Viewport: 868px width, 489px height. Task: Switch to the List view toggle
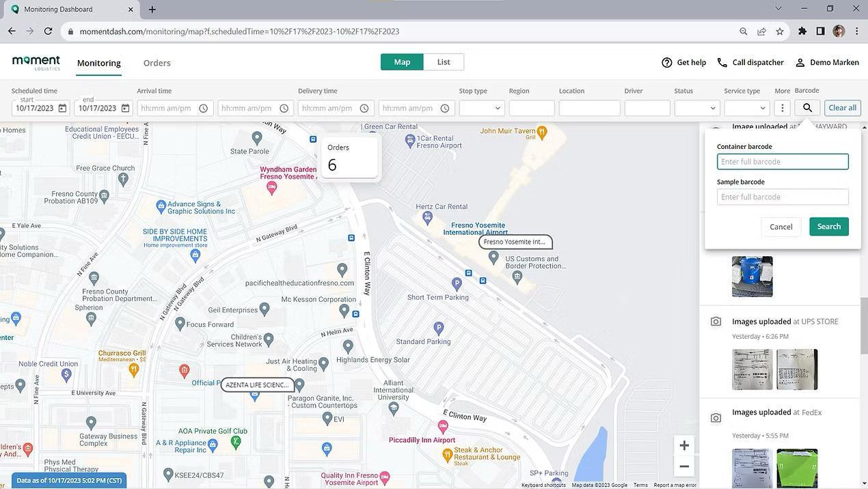(x=444, y=62)
